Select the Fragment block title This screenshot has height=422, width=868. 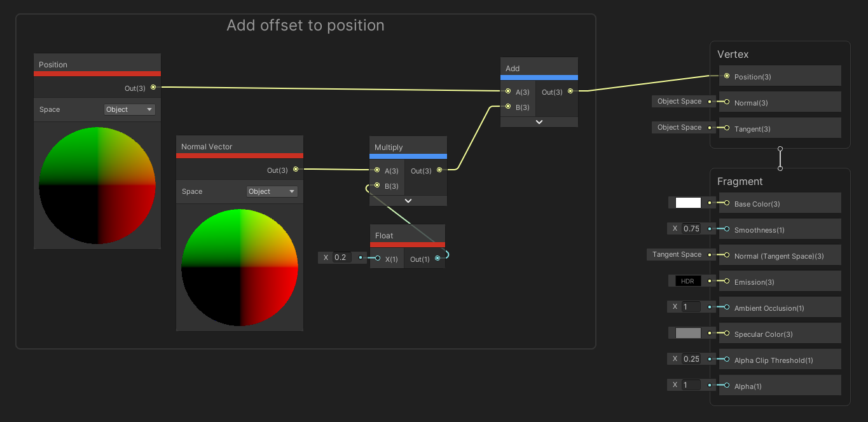pos(740,181)
